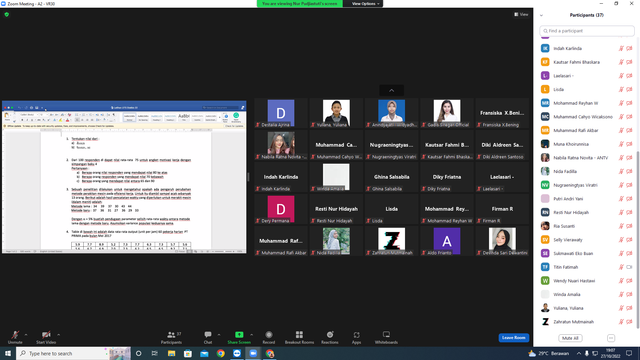
Task: Click the Cortana circle icon in taskbar
Action: click(138, 353)
